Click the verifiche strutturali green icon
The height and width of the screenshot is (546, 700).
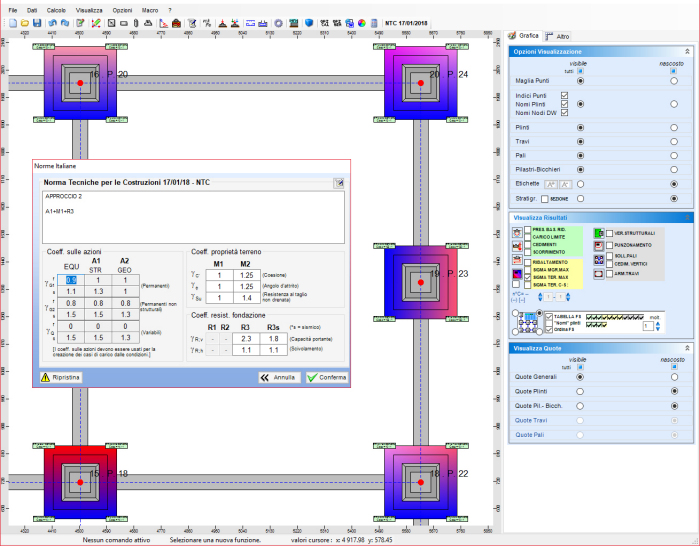coord(599,233)
